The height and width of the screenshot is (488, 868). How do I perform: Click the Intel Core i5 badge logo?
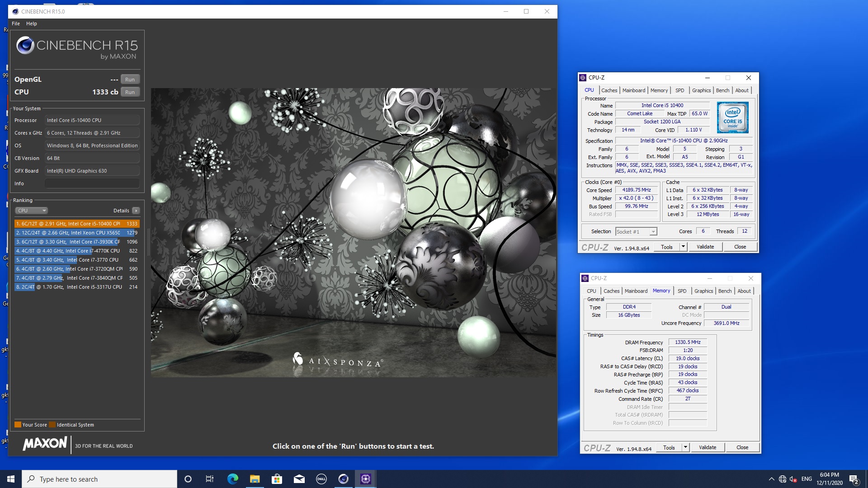[732, 117]
